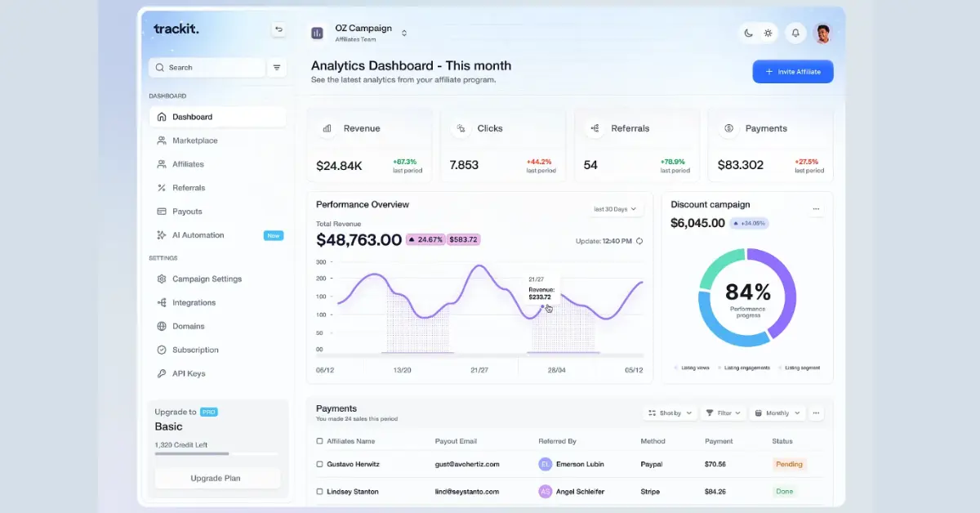Switch to dark mode with the moon toggle
The width and height of the screenshot is (980, 513).
748,33
